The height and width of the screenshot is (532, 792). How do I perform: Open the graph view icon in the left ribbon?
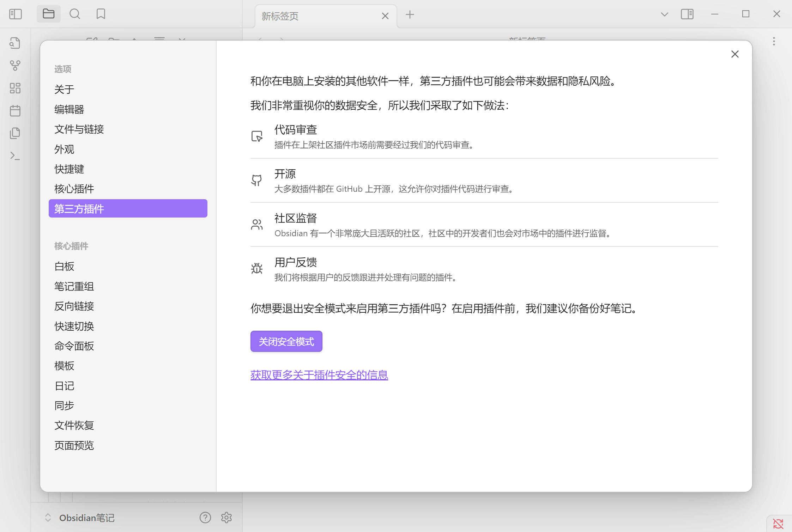15,65
